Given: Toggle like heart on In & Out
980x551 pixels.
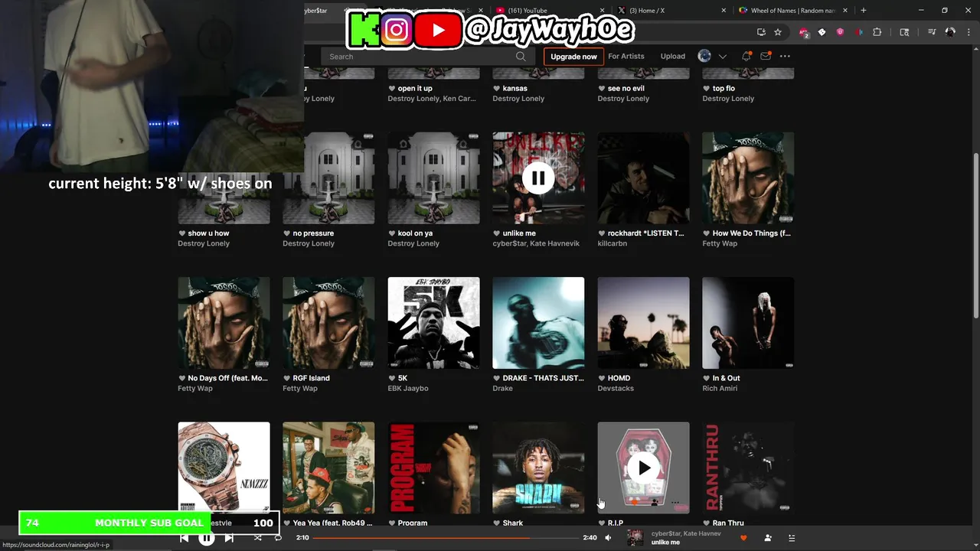Looking at the screenshot, I should pyautogui.click(x=707, y=378).
